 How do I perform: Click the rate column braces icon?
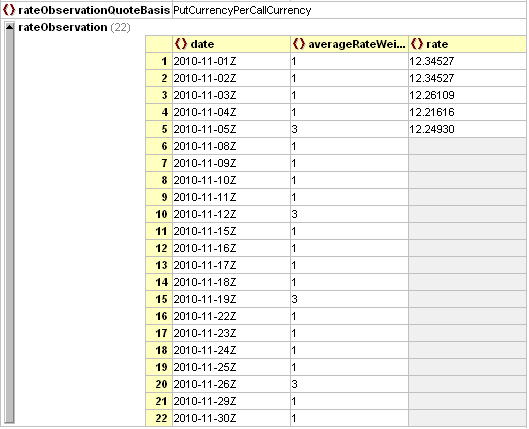[x=417, y=44]
